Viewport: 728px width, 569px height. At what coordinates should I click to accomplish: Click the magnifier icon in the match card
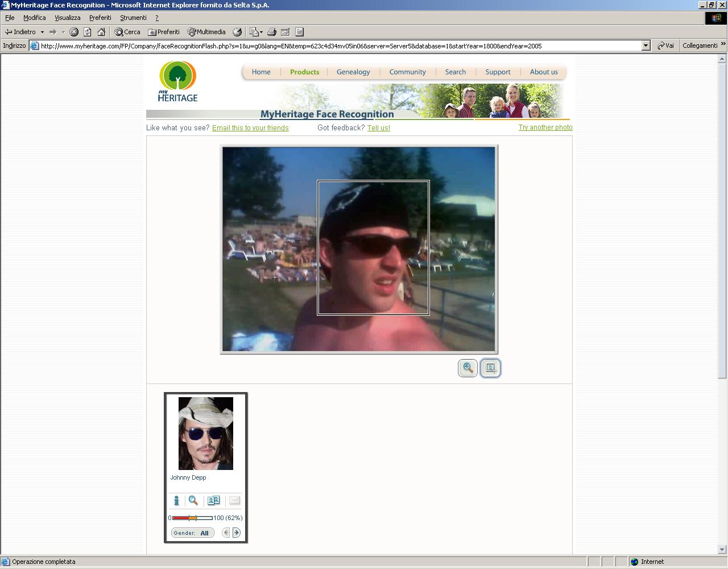coord(193,501)
